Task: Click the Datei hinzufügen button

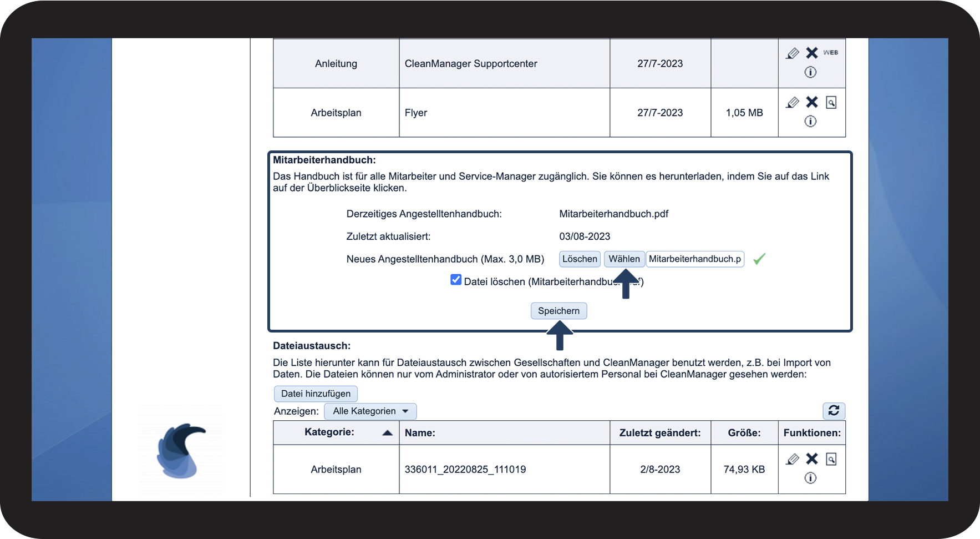Action: [x=316, y=394]
